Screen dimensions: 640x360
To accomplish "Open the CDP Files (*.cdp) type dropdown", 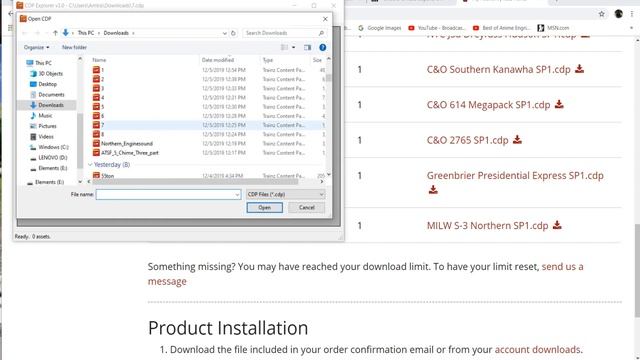I will pyautogui.click(x=285, y=195).
